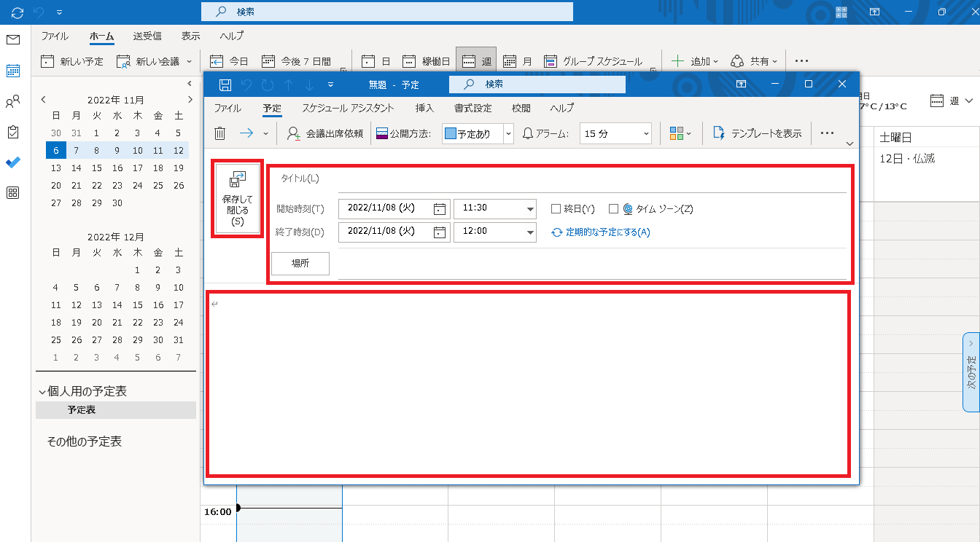Click the 定期的な予定にする link
Viewport: 980px width, 542px height.
pyautogui.click(x=607, y=232)
